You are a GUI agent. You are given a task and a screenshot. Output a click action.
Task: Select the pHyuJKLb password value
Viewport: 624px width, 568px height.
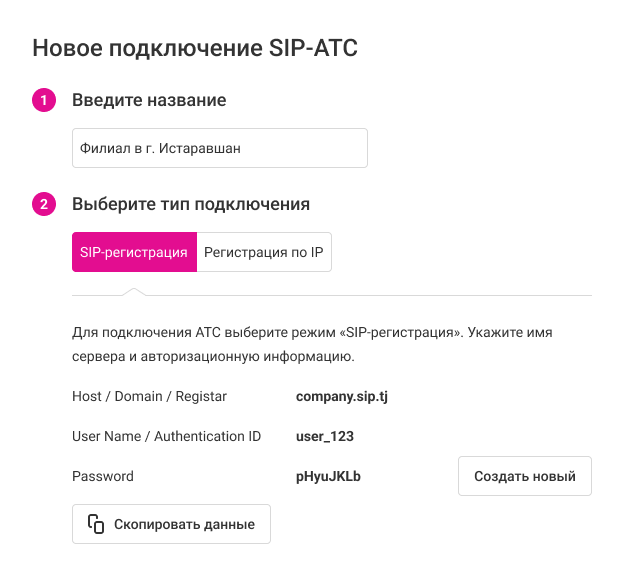pyautogui.click(x=328, y=476)
